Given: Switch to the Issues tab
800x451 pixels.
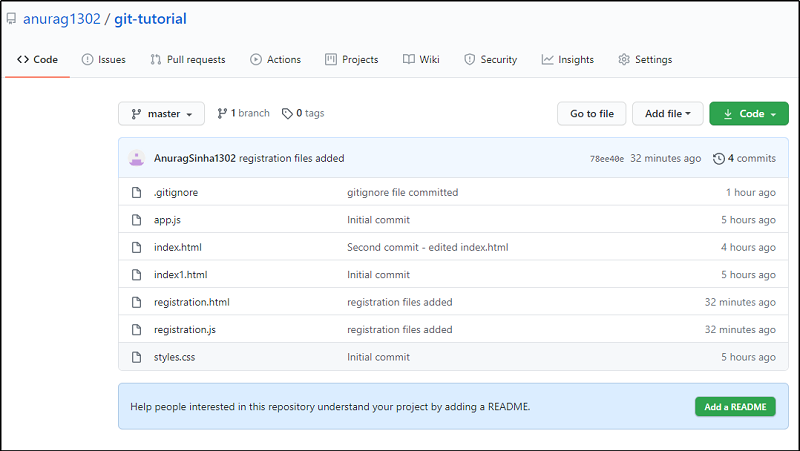Looking at the screenshot, I should coord(103,60).
